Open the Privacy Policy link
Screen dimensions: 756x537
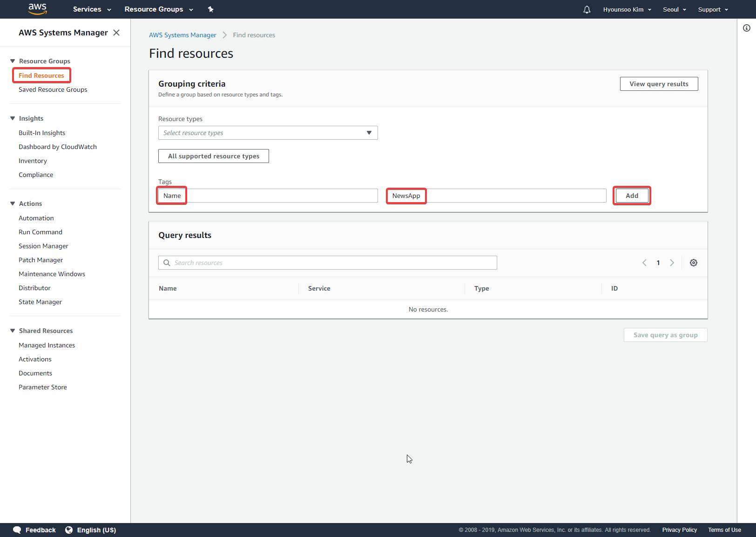pos(680,530)
